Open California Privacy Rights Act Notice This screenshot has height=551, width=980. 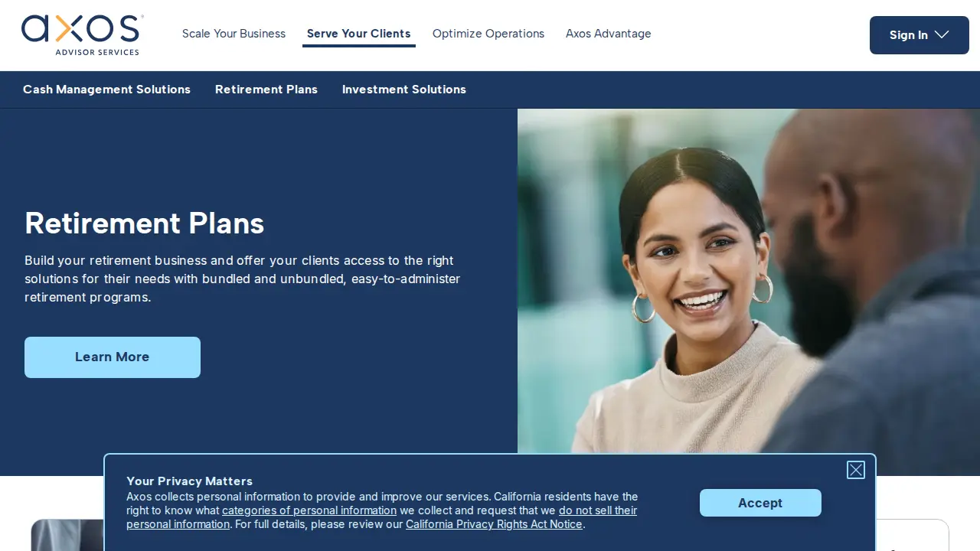495,524
